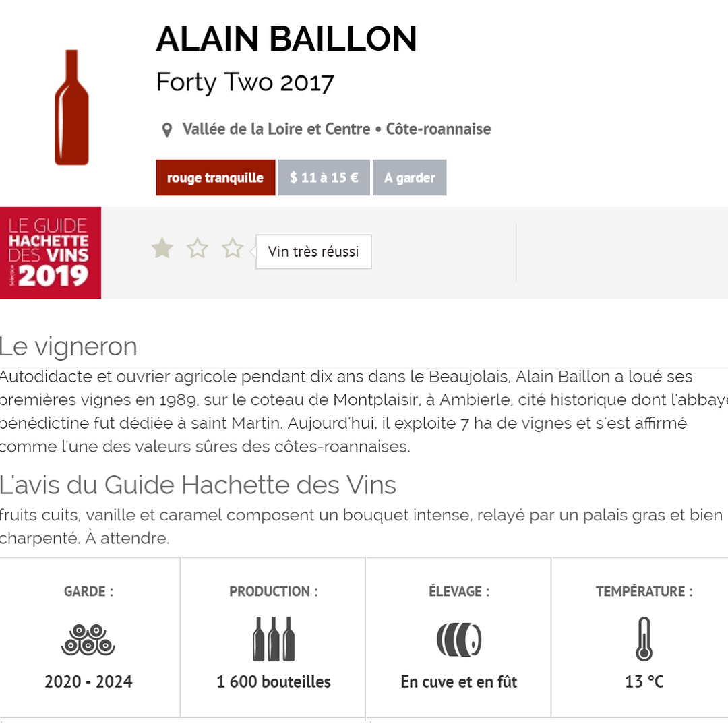
Task: Click the 'ALAIN BAILLON' title
Action: [x=286, y=39]
